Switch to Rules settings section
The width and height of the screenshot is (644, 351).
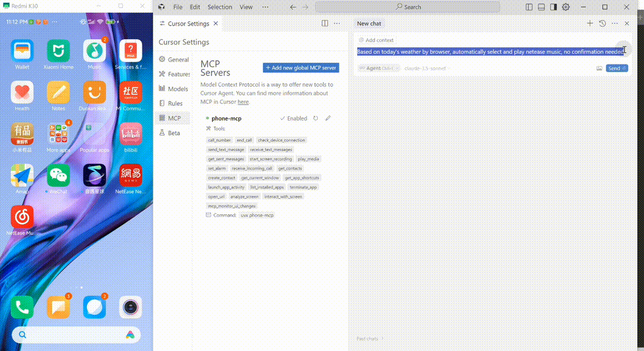pyautogui.click(x=175, y=103)
